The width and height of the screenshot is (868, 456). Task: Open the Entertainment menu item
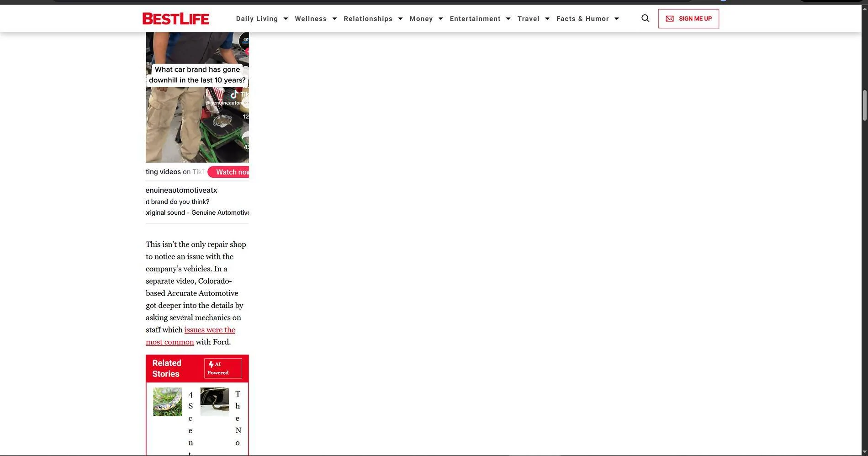(x=475, y=19)
